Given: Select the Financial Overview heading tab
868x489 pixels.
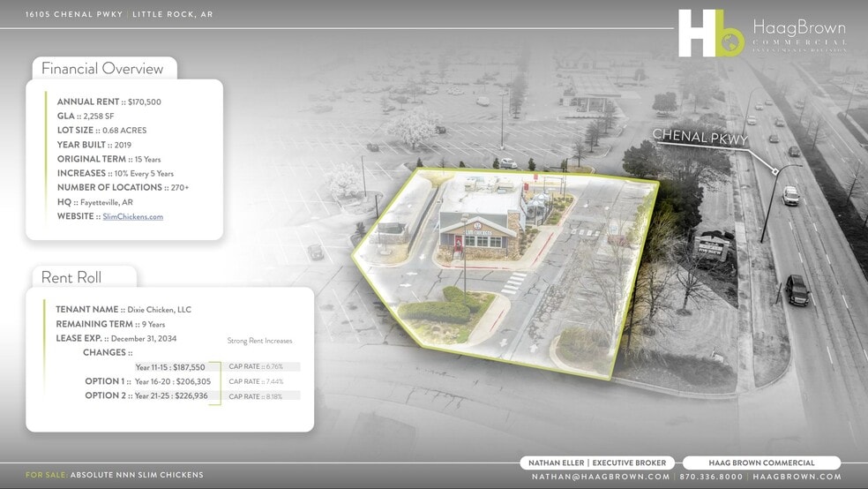Looking at the screenshot, I should pos(102,69).
